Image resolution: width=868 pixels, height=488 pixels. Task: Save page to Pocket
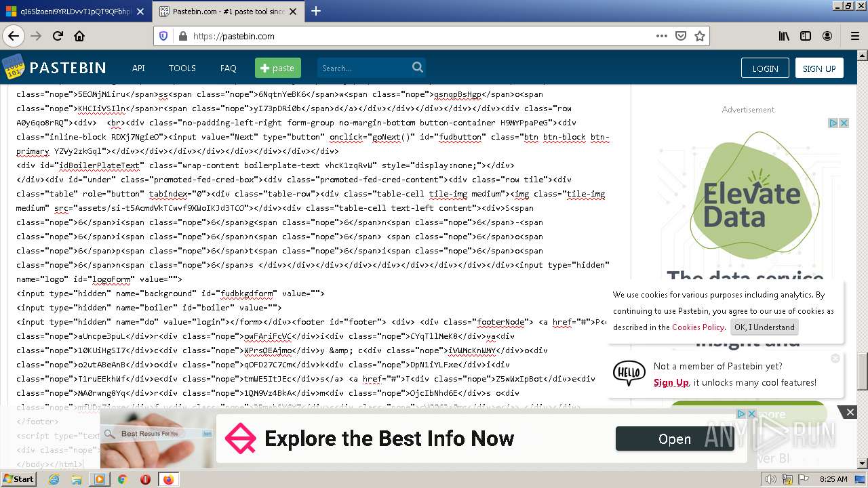coord(681,36)
